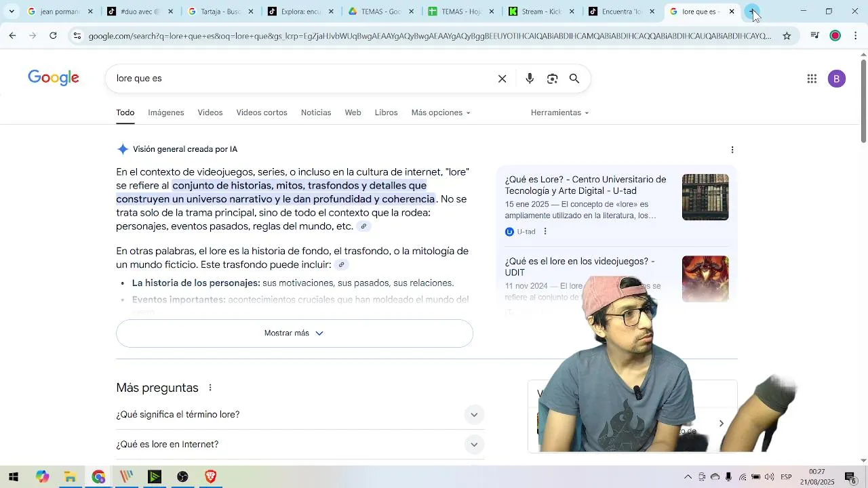
Task: Open a new browser tab
Action: pos(751,12)
